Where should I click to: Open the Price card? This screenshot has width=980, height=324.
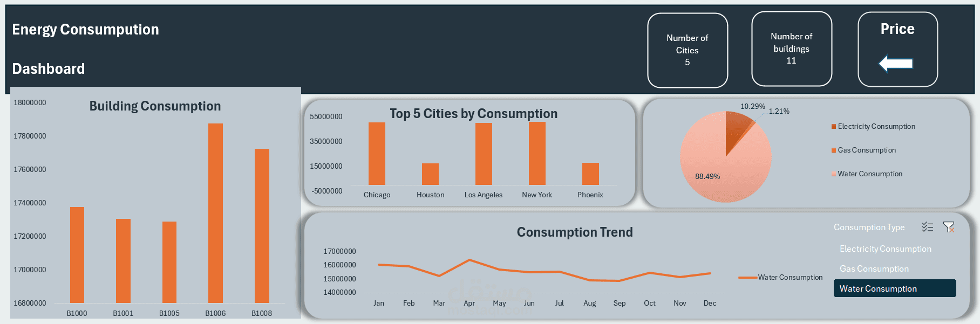coord(897,49)
